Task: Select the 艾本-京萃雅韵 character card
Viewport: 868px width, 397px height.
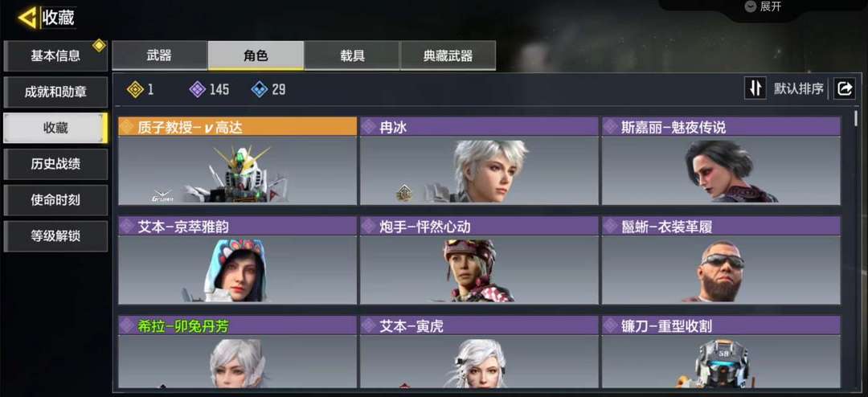Action: (x=237, y=260)
